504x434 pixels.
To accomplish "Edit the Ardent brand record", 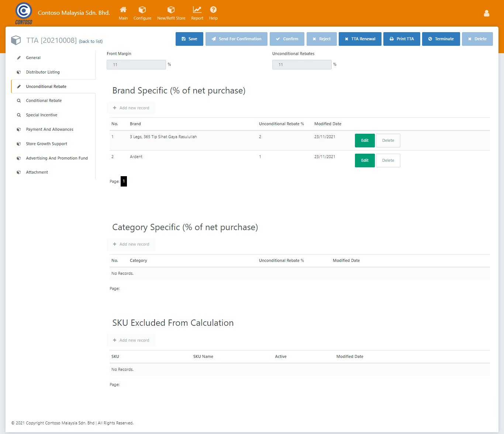I will coord(365,160).
